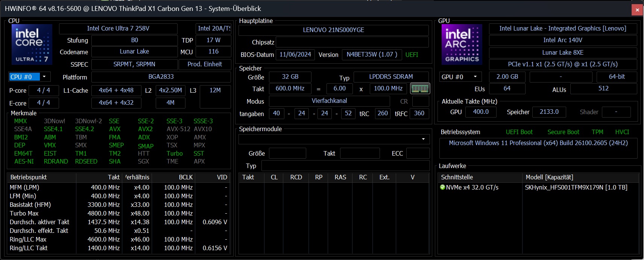Viewport: 644px width, 260px height.
Task: Click the Betriebspunkt column header
Action: point(42,177)
